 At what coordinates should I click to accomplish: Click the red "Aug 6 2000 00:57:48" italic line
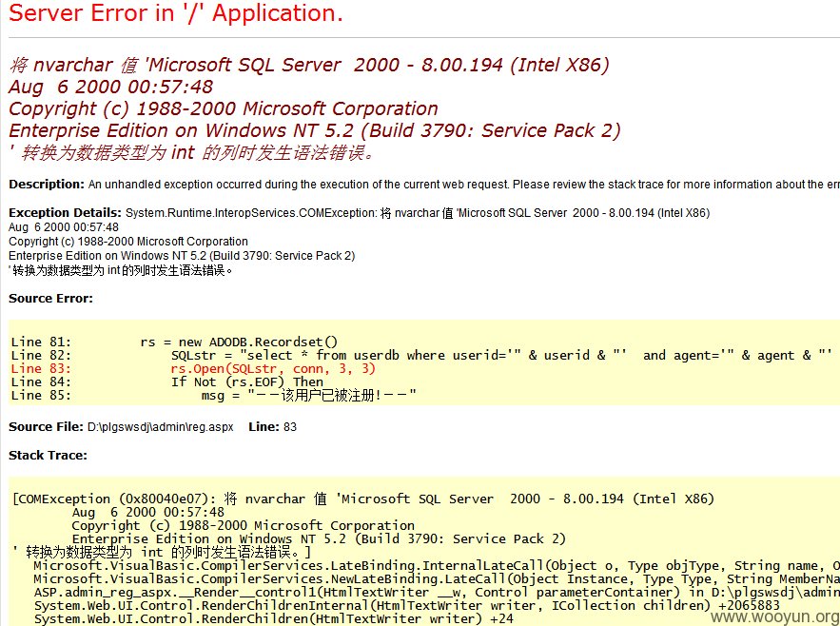point(111,87)
